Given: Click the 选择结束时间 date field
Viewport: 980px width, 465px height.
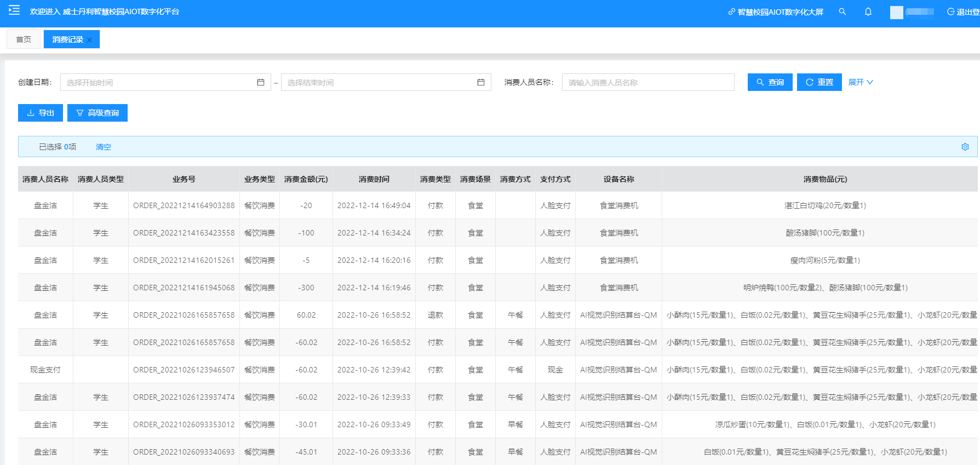Looking at the screenshot, I should pos(386,82).
